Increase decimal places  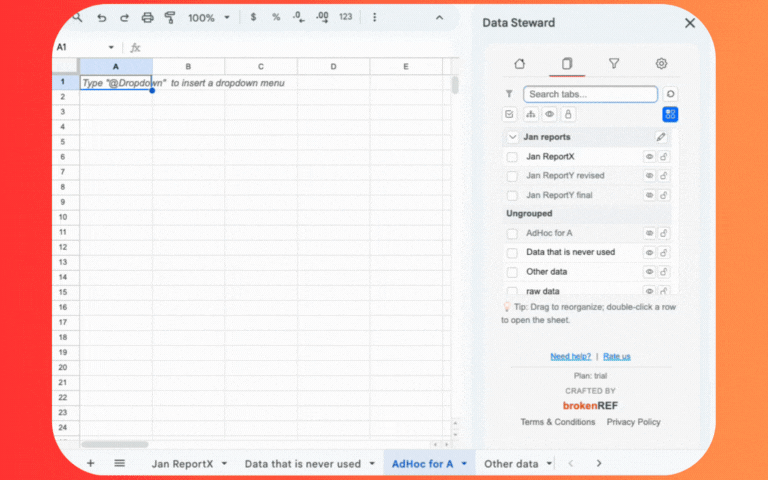pos(322,17)
